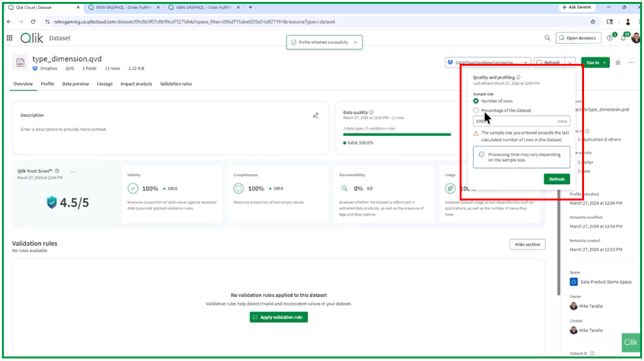644x361 pixels.
Task: Open the Qlik app launcher grid
Action: click(10, 38)
